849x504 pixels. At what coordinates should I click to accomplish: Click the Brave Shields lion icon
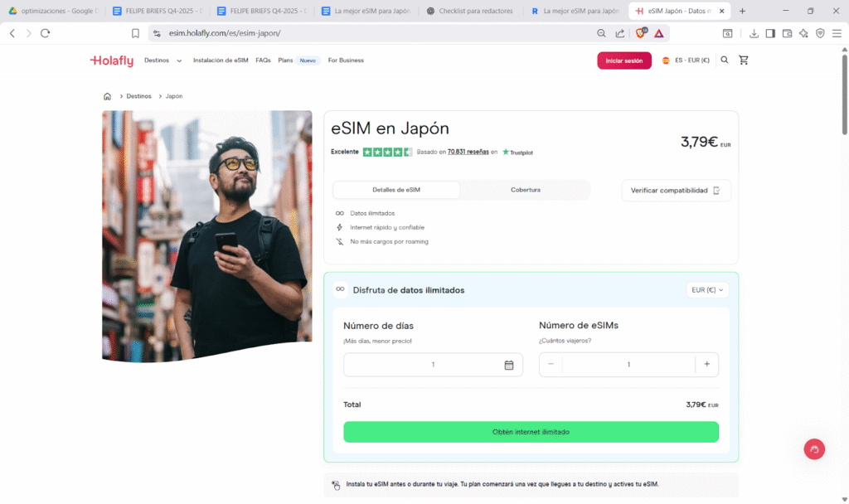coord(640,33)
